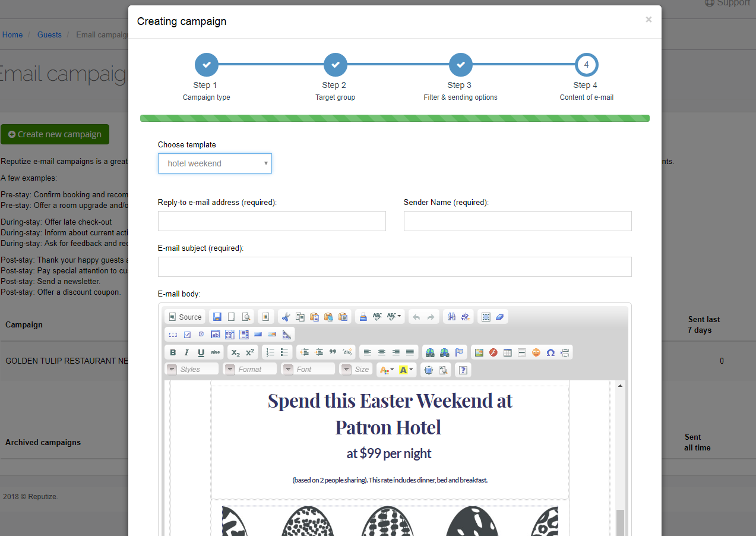Insert a Button form element
Screen dimensions: 756x536
point(258,335)
